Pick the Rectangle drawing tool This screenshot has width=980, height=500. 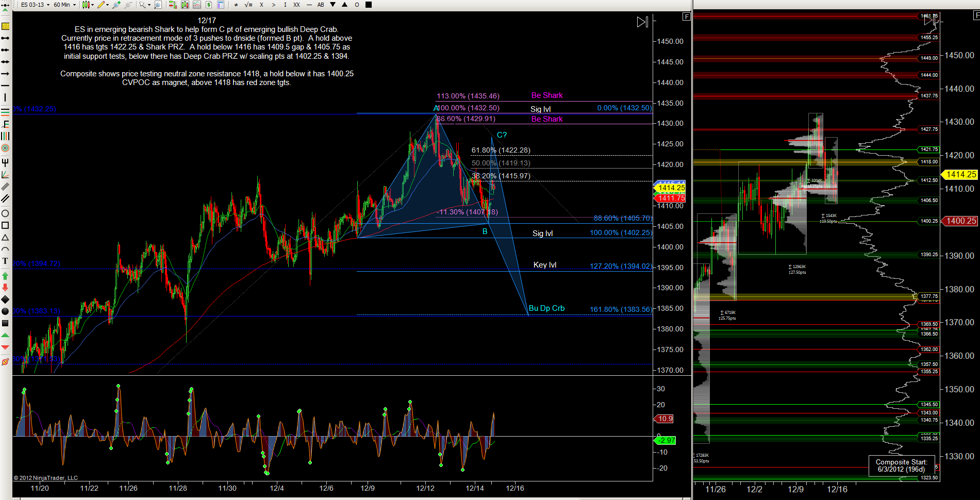coord(5,225)
